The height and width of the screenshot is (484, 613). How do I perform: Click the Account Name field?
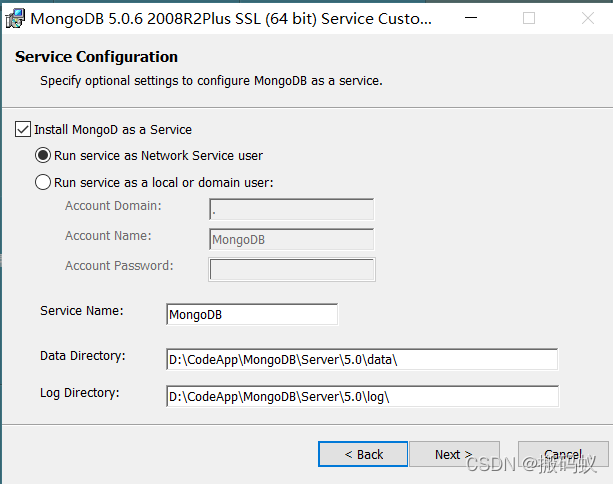(292, 239)
